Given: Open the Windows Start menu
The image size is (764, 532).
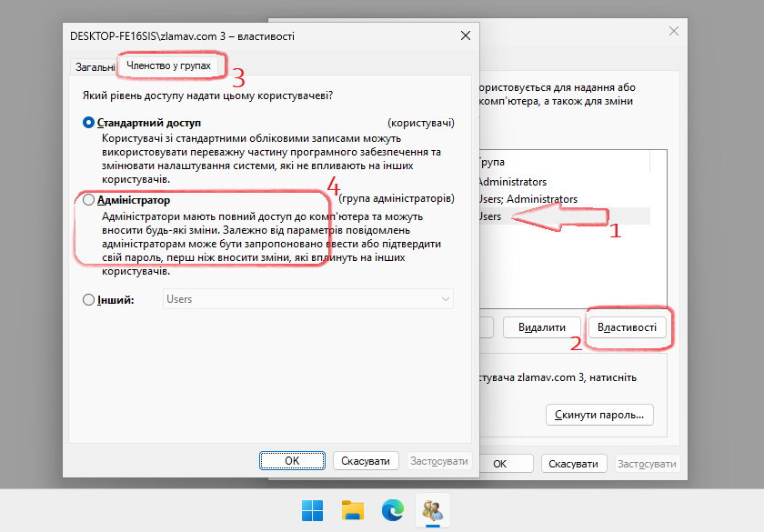Looking at the screenshot, I should pos(313,512).
